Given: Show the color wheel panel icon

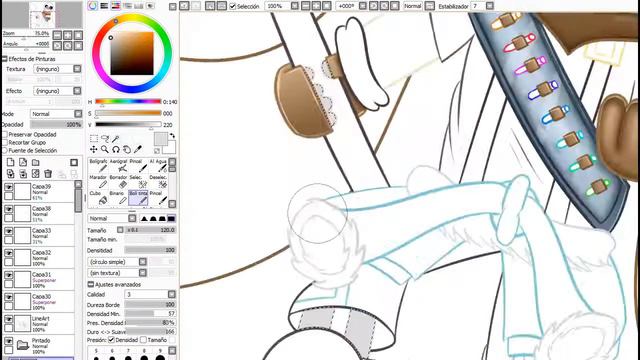Looking at the screenshot, I should (x=93, y=6).
